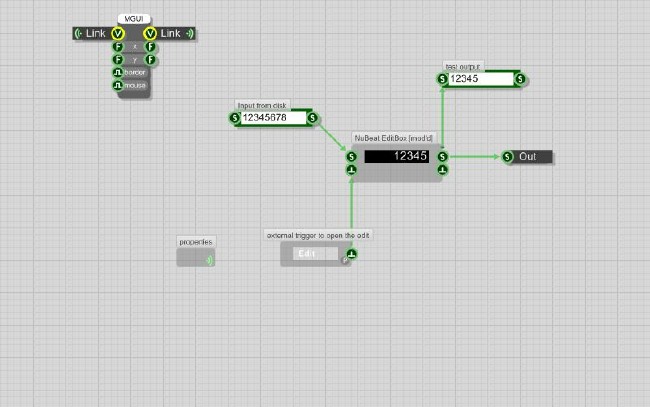Click the trigger connector next to mouse
The width and height of the screenshot is (650, 407).
[x=118, y=85]
